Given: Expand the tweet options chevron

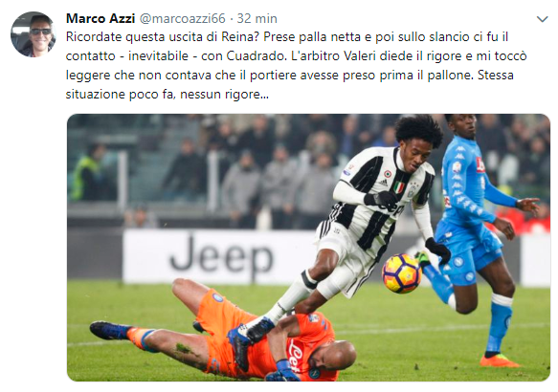Looking at the screenshot, I should pyautogui.click(x=542, y=19).
